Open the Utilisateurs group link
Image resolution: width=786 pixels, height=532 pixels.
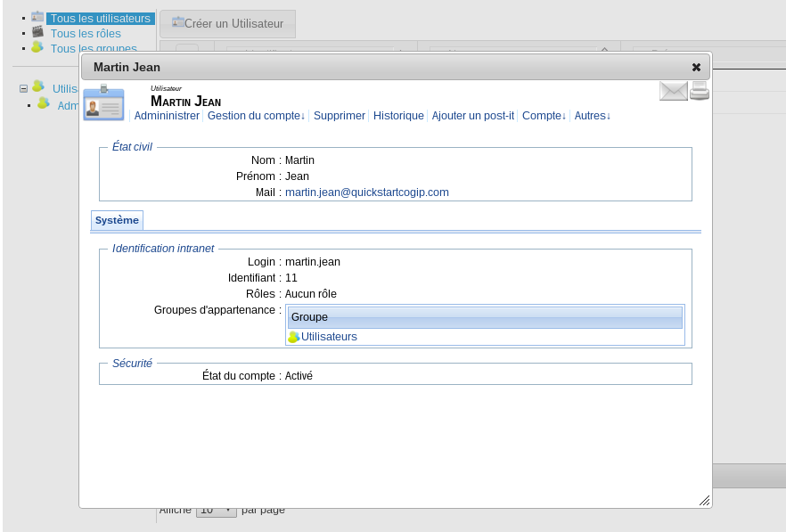[329, 337]
